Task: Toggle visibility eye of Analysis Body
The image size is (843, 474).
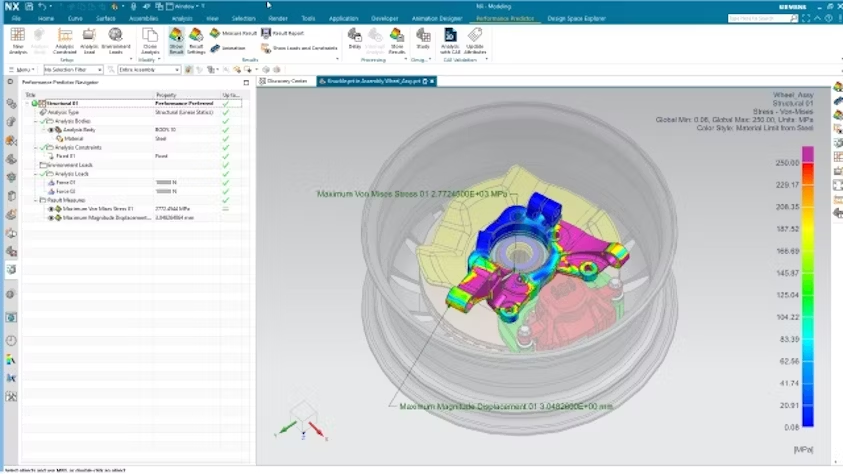Action: (52, 130)
